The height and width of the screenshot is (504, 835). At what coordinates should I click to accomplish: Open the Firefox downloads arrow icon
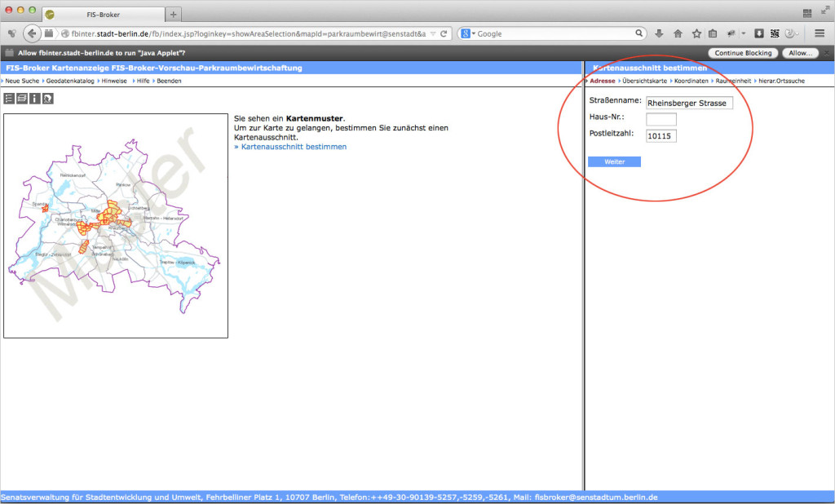click(659, 33)
